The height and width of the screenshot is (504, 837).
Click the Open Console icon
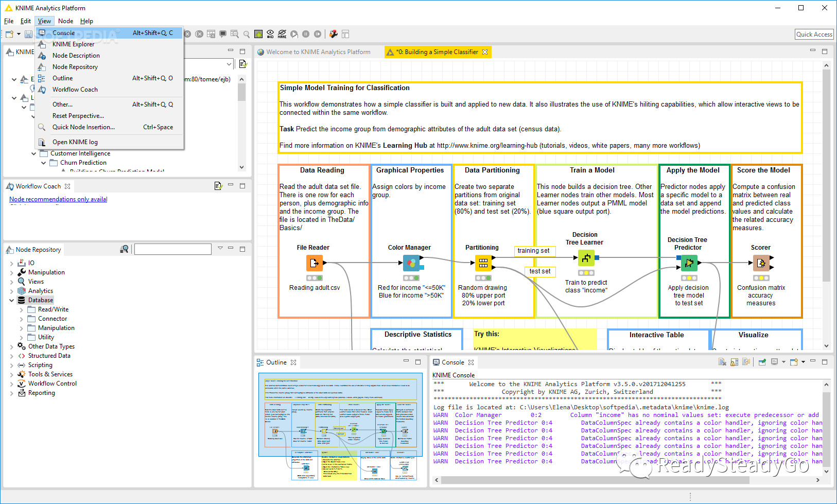pyautogui.click(x=794, y=362)
